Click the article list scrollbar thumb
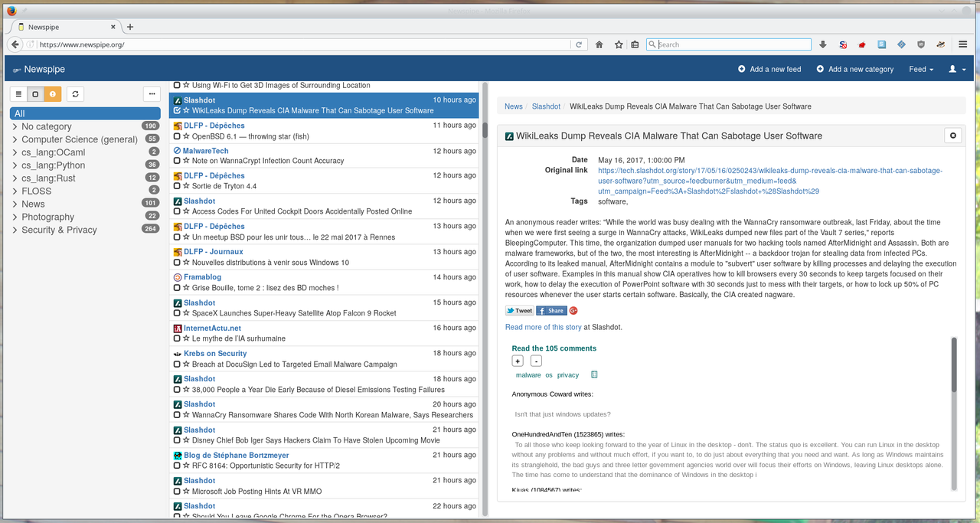Screen dimensions: 980x523 coord(485,131)
